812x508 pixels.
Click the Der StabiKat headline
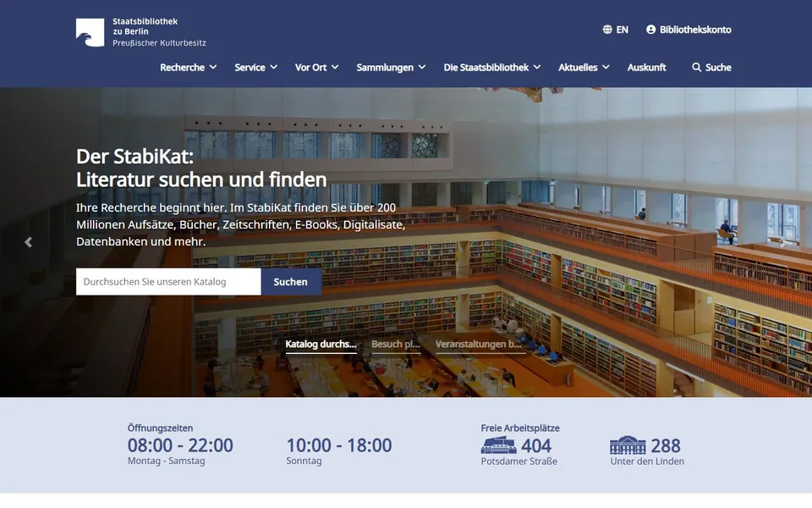click(x=201, y=168)
